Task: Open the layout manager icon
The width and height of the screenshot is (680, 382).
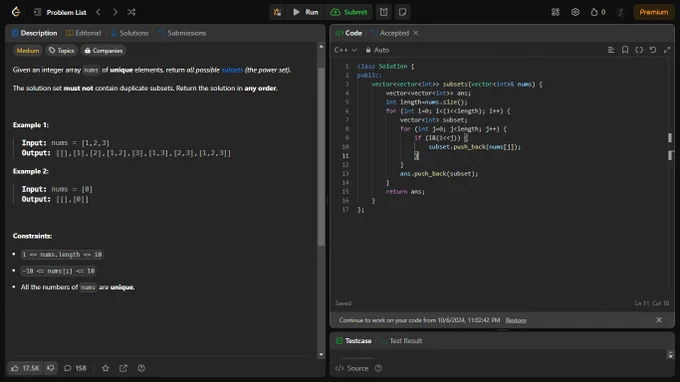Action: pyautogui.click(x=556, y=12)
